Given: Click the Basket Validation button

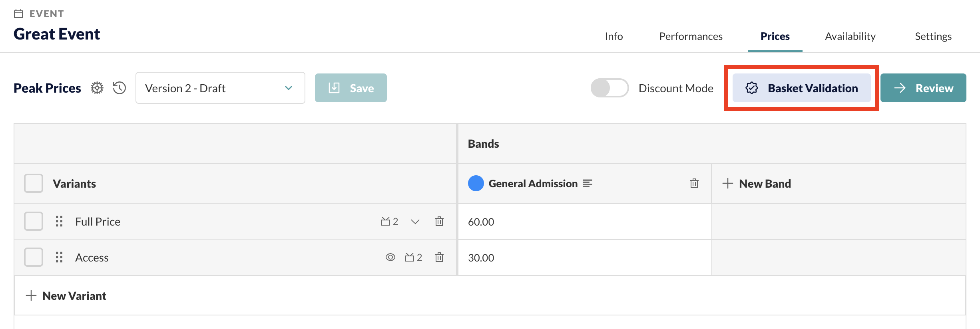Looking at the screenshot, I should coord(801,88).
